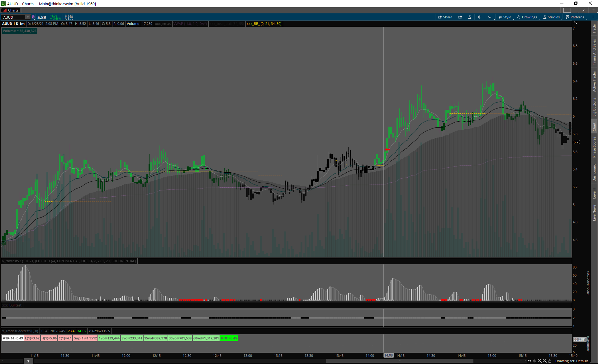Toggle price axis auto-fit arrows icon

click(575, 23)
